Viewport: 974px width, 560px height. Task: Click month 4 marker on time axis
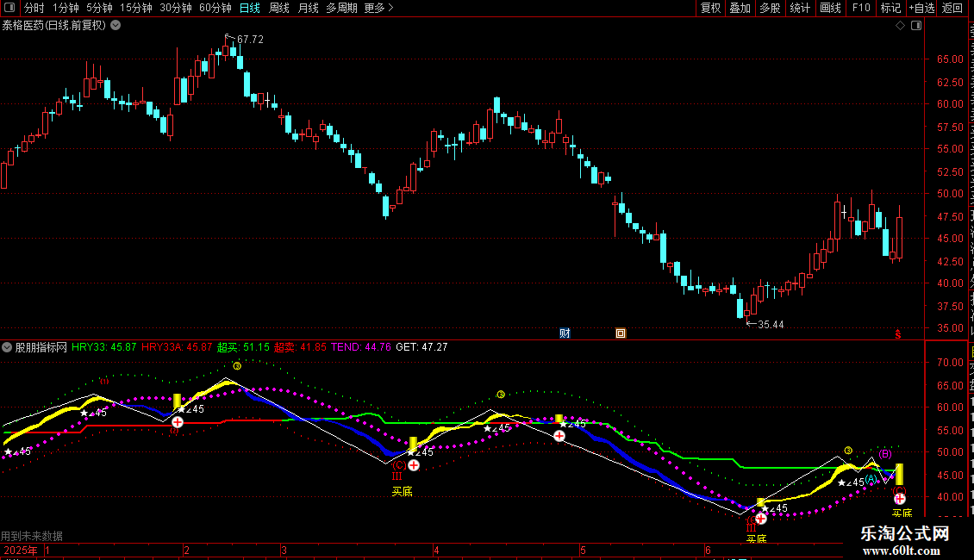[x=436, y=550]
